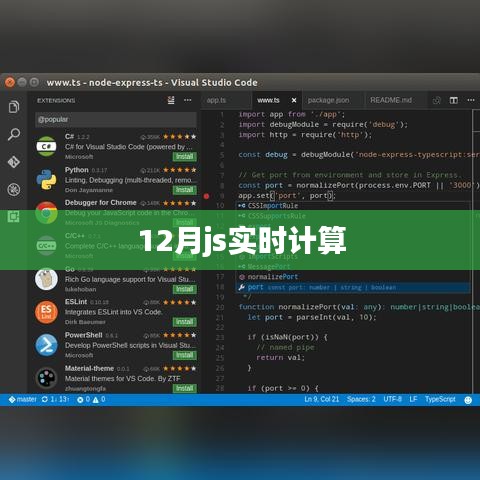Clear extensions search results icon
Viewport: 480px width, 480px height.
171,100
